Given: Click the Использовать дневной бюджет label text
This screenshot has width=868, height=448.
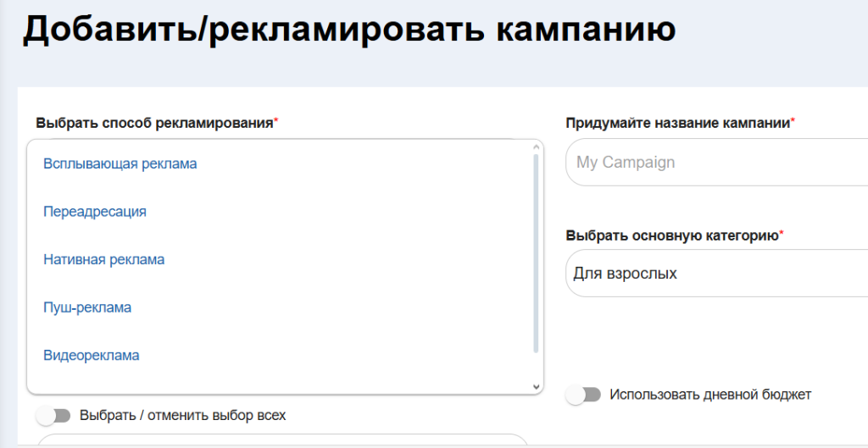Looking at the screenshot, I should [x=710, y=395].
